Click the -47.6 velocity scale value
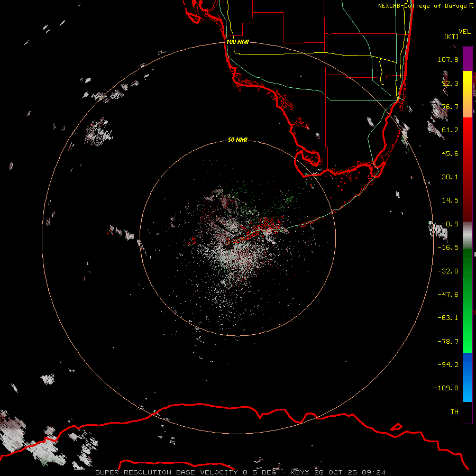476x476 pixels. pos(448,295)
